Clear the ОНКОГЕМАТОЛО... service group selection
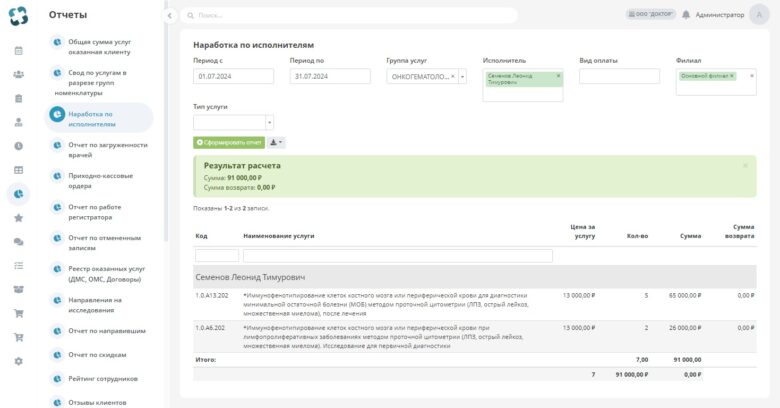780x408 pixels. [x=453, y=76]
